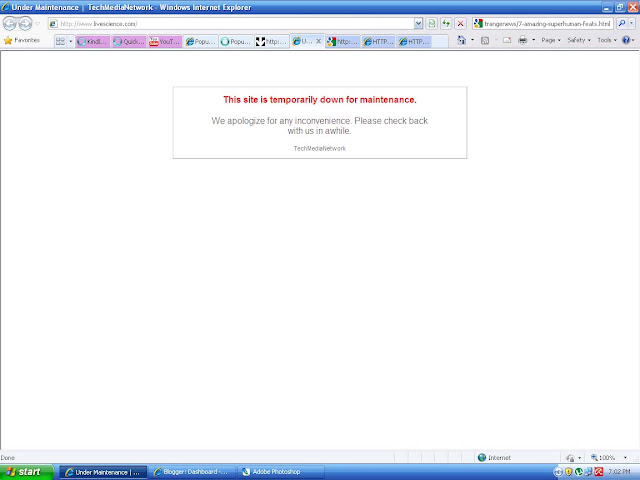Click the red X Stop button

[x=460, y=24]
